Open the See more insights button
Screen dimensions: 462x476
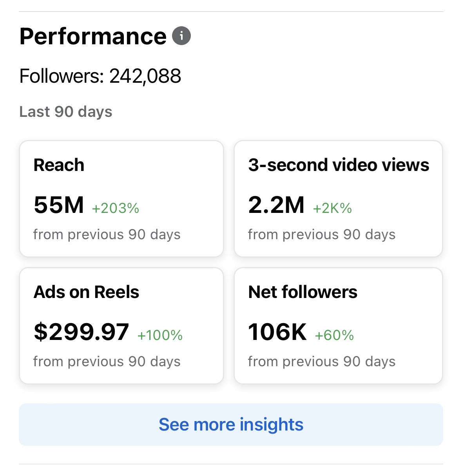(x=231, y=424)
